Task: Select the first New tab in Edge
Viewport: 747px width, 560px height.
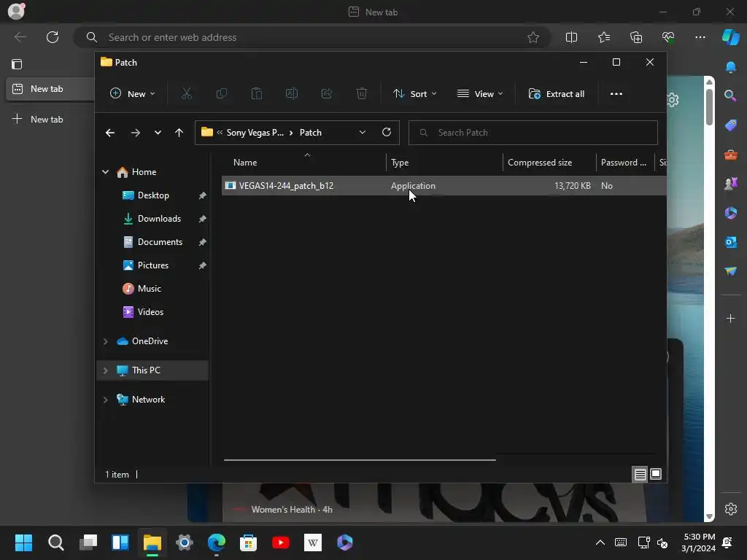Action: 50,89
